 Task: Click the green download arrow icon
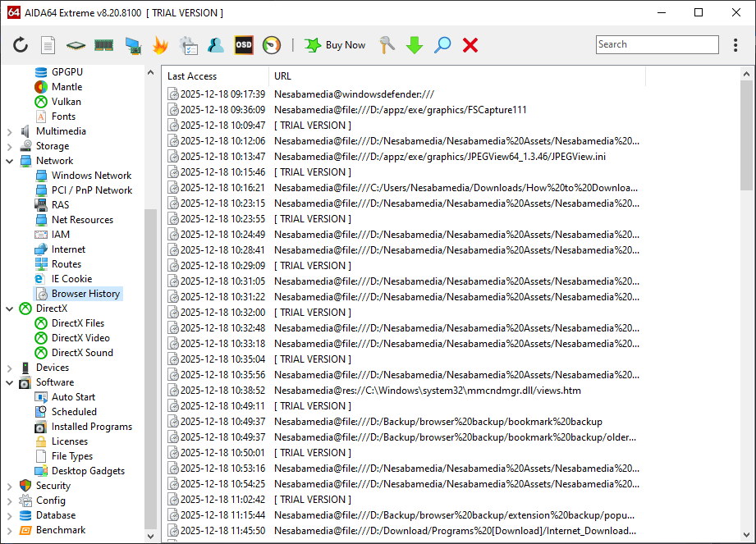pyautogui.click(x=415, y=45)
